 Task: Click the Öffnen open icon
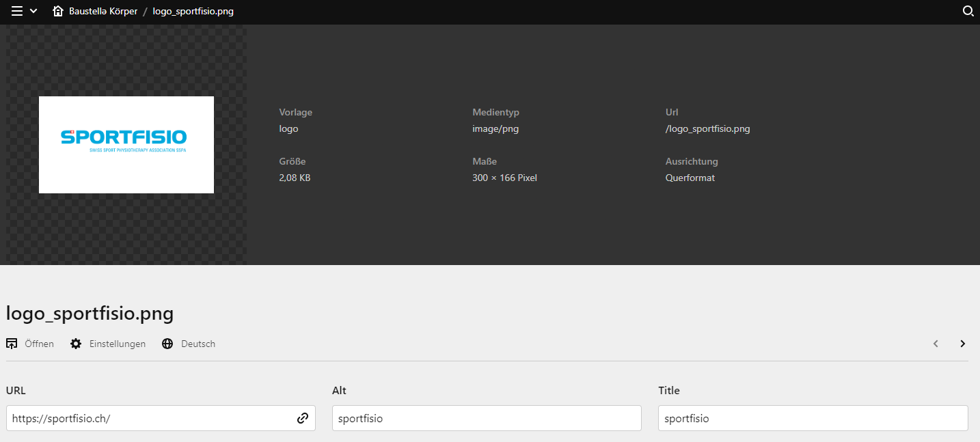click(x=12, y=344)
